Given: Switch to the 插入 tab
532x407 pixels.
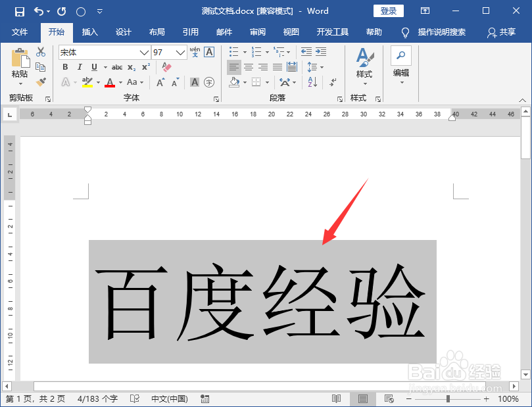Looking at the screenshot, I should pyautogui.click(x=90, y=32).
